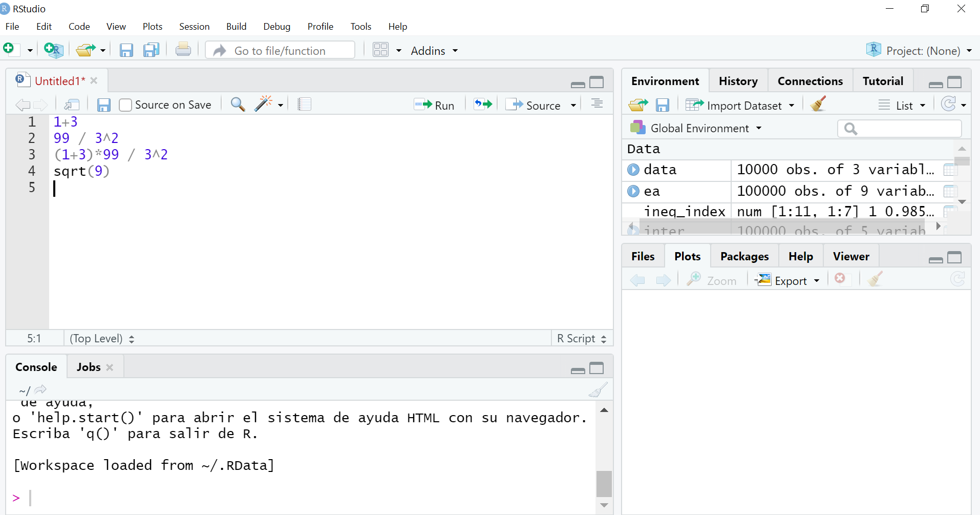
Task: Clear the environment with broom icon
Action: [818, 105]
